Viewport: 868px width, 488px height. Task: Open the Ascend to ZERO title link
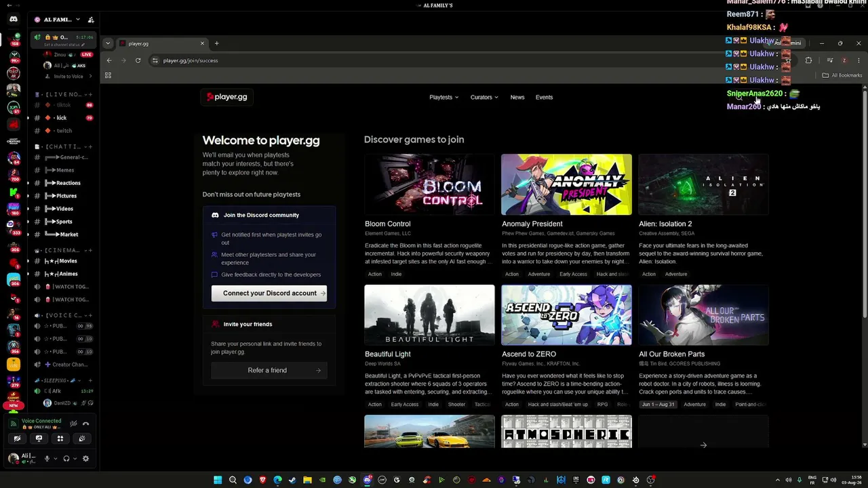pos(529,354)
